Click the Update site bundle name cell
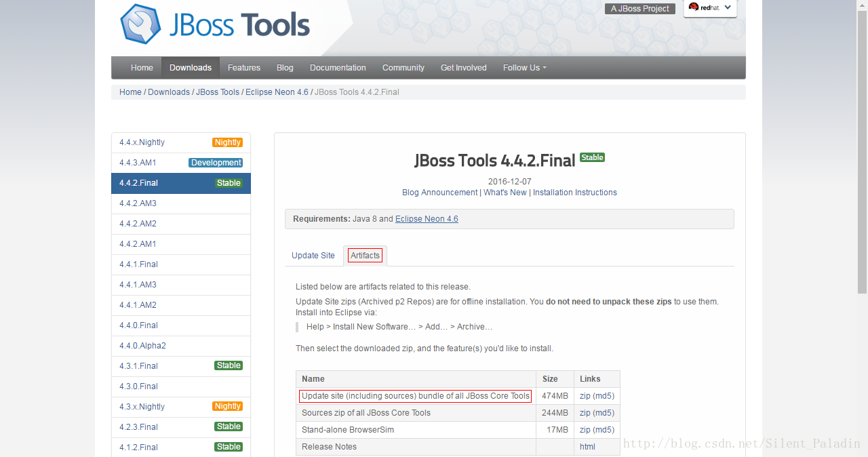Viewport: 868px width, 457px height. [416, 396]
